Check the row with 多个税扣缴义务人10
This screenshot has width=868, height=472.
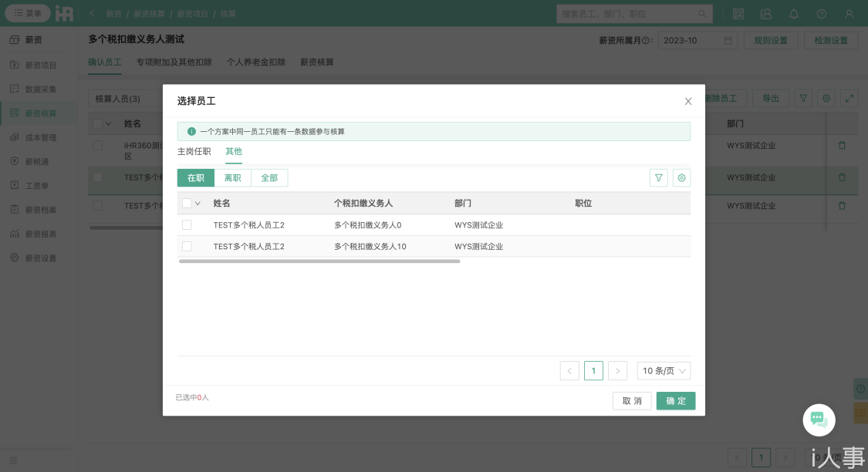coord(187,246)
